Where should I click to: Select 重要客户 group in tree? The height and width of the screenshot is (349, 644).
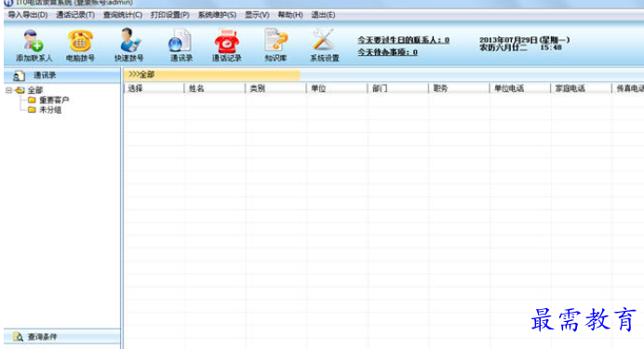(x=54, y=100)
